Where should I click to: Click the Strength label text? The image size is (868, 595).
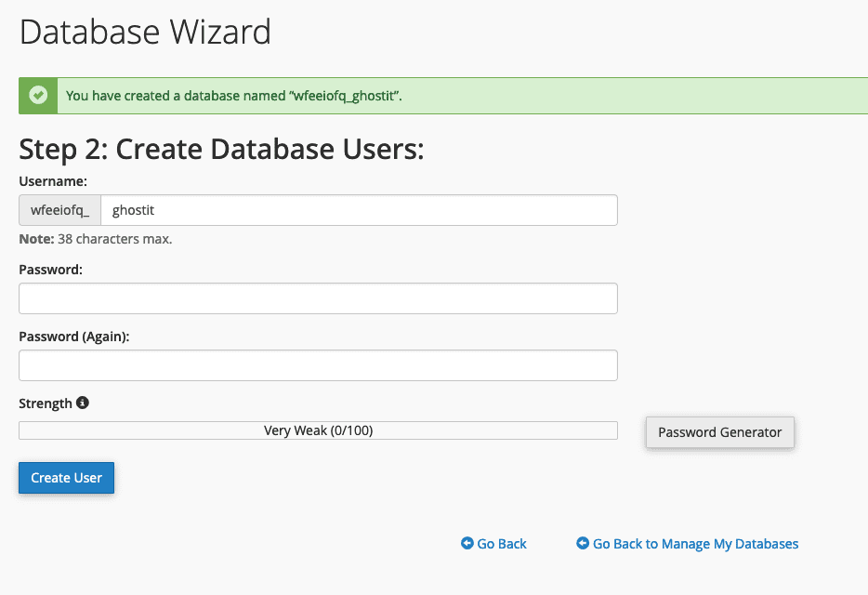click(46, 403)
